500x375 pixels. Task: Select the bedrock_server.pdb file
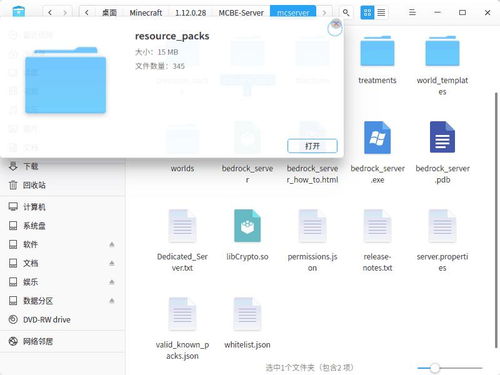[442, 152]
